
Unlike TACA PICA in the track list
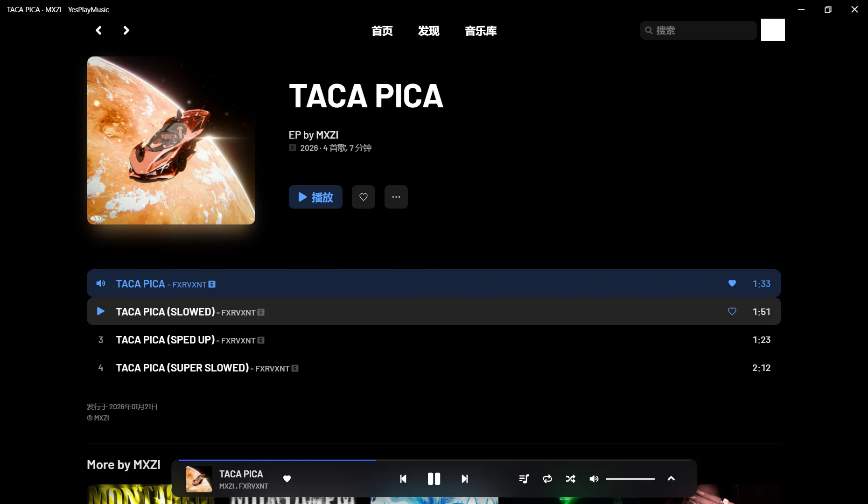pos(732,283)
